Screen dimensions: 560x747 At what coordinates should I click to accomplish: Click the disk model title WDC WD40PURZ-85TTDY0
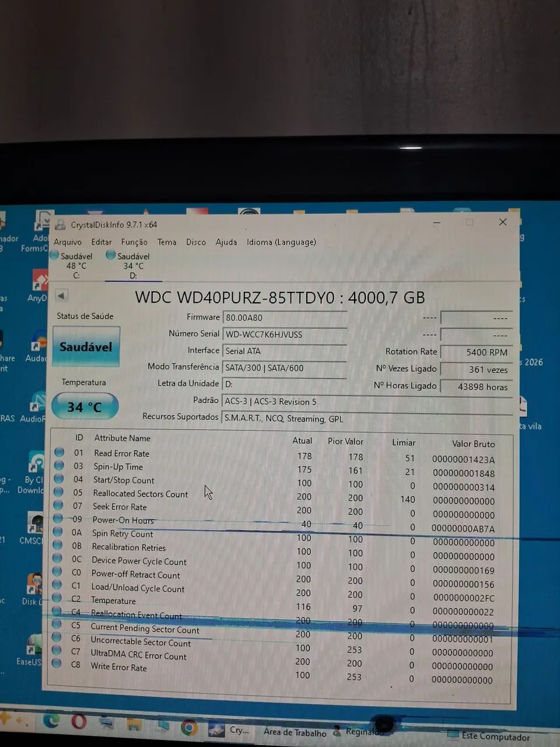pyautogui.click(x=235, y=297)
